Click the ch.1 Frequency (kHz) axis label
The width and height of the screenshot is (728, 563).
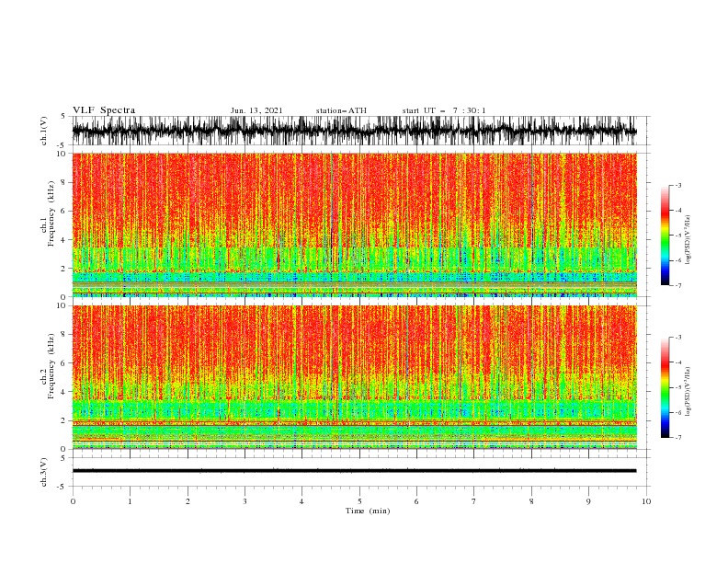pyautogui.click(x=48, y=213)
